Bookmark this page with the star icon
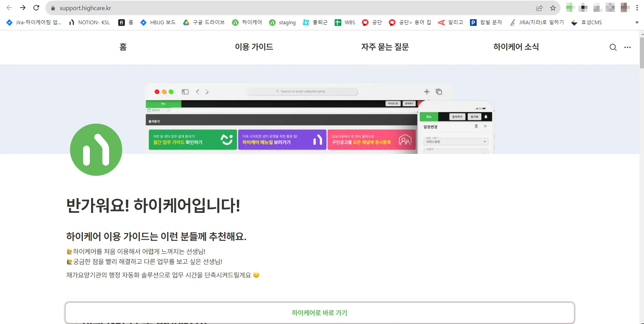This screenshot has width=644, height=324. (x=553, y=8)
